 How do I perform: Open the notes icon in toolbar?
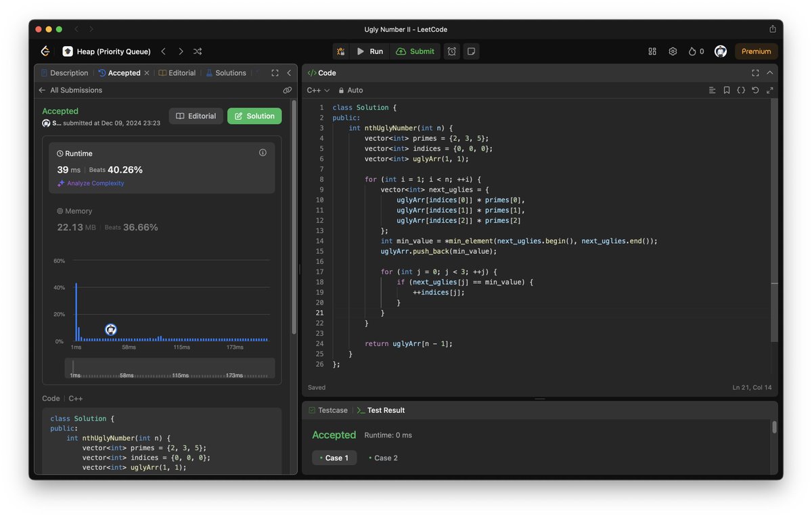472,51
